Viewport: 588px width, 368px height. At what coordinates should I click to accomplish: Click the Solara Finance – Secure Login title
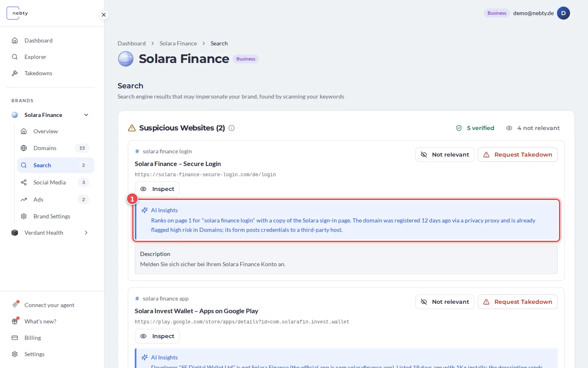[x=178, y=164]
